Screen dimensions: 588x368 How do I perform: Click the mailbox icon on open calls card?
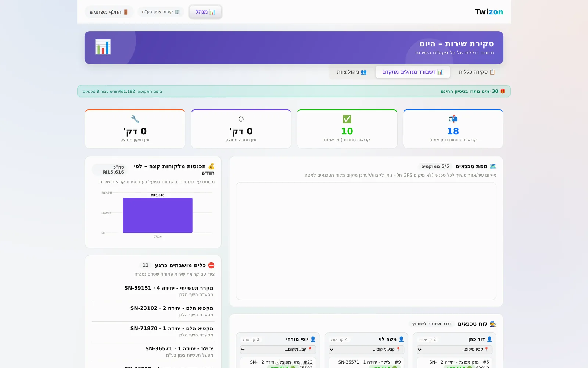pyautogui.click(x=453, y=119)
